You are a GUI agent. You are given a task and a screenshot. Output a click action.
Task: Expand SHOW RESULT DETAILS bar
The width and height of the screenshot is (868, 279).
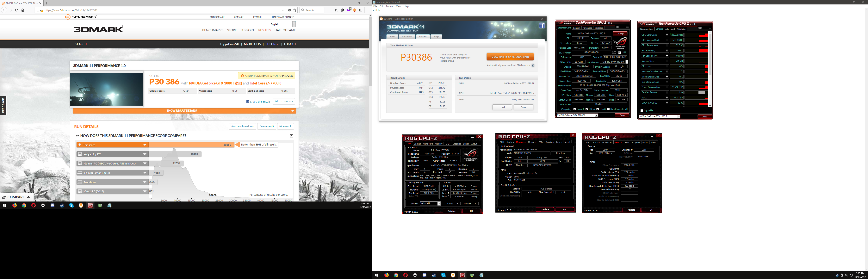184,110
